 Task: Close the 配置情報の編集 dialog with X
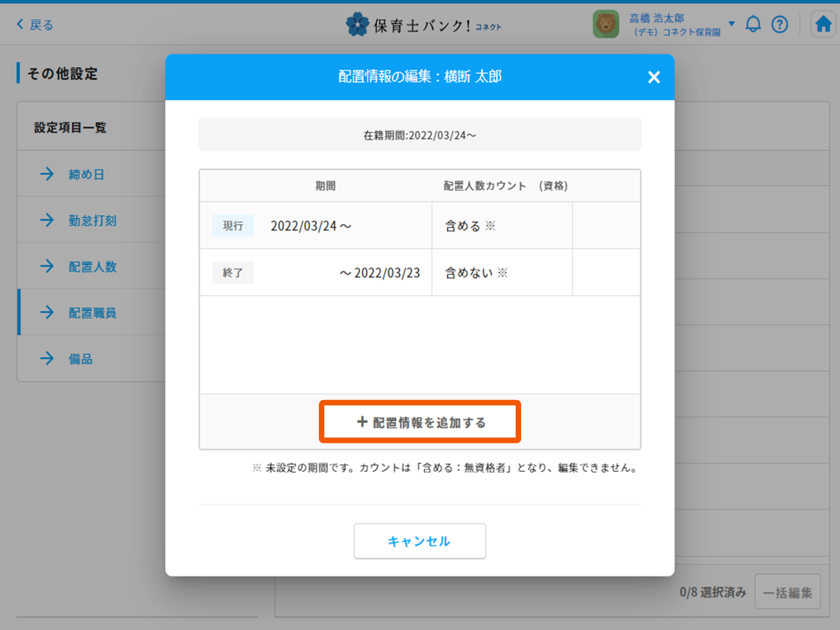tap(653, 76)
